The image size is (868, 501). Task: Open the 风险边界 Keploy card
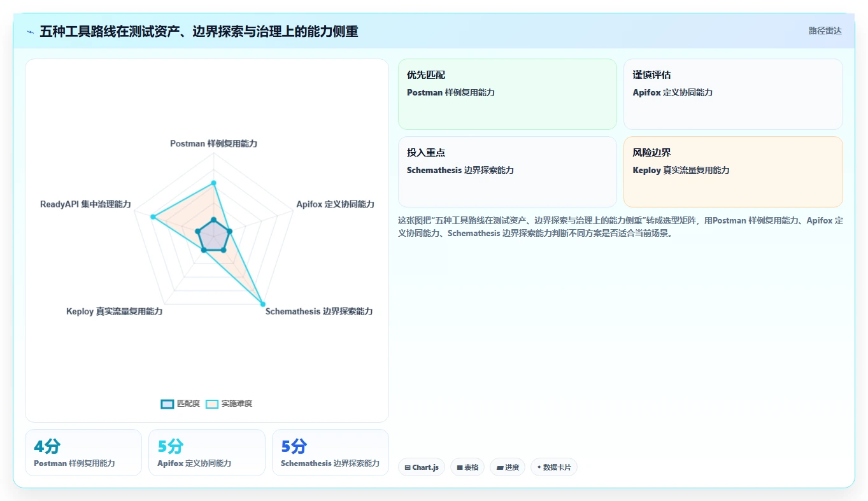[733, 172]
